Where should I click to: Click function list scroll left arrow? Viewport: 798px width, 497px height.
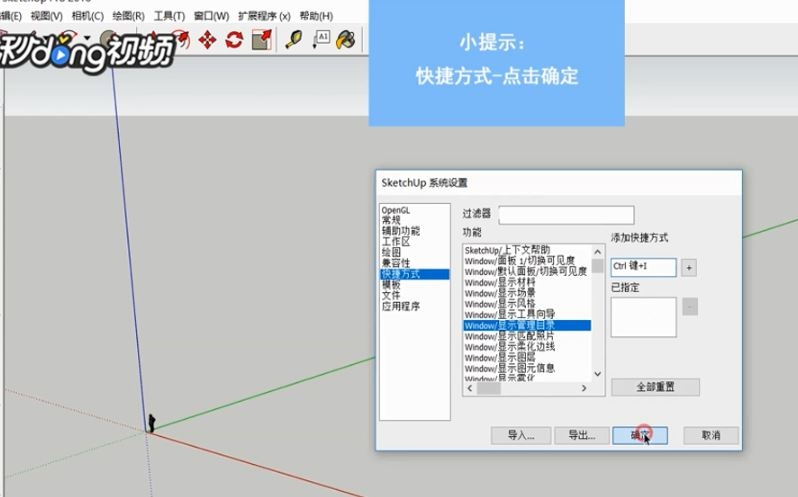[x=470, y=389]
